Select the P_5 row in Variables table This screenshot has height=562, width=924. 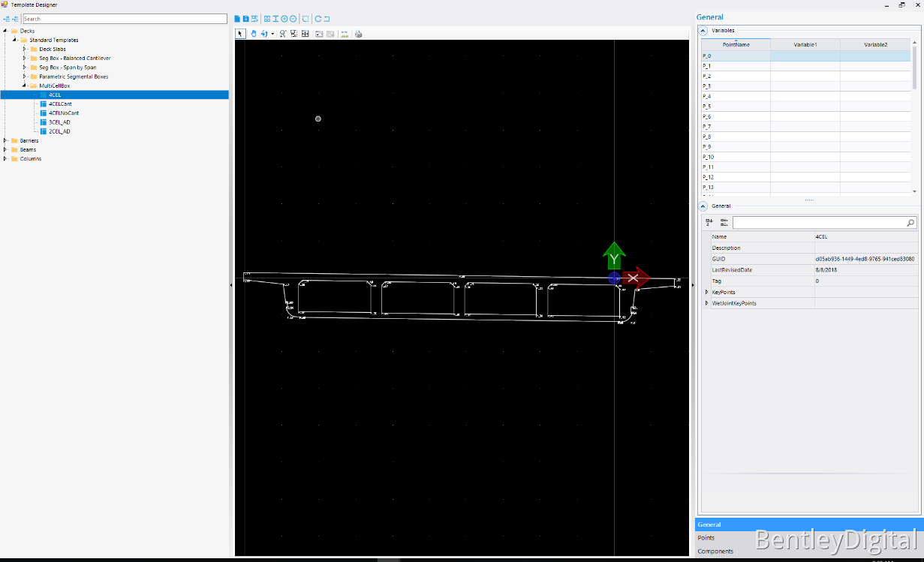(805, 107)
